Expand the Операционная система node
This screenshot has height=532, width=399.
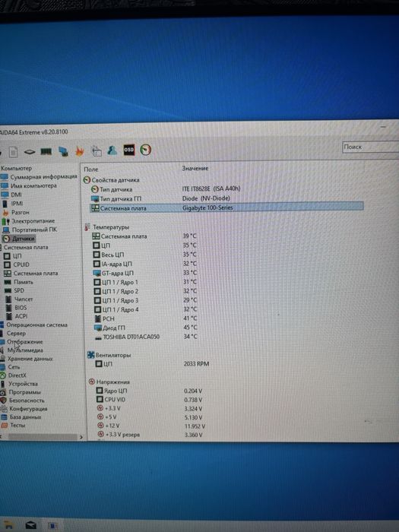pyautogui.click(x=36, y=325)
